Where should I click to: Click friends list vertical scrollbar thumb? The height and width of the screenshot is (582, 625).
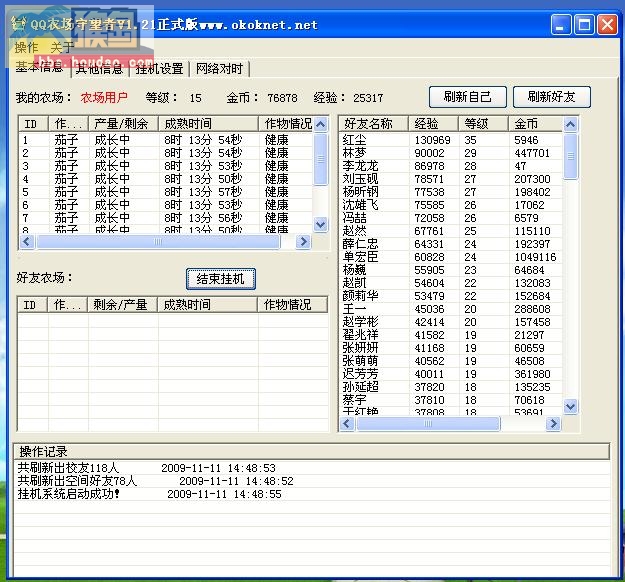[570, 156]
